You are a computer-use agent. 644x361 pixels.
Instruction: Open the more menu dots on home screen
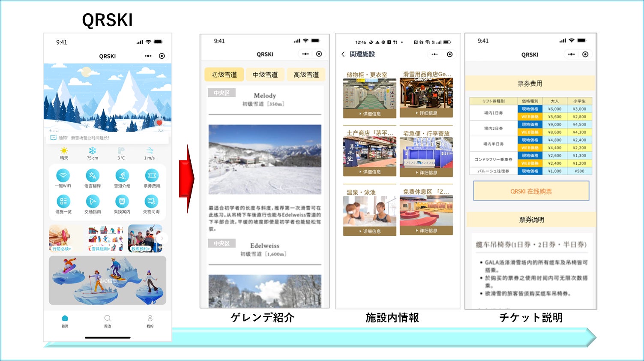[x=148, y=56]
